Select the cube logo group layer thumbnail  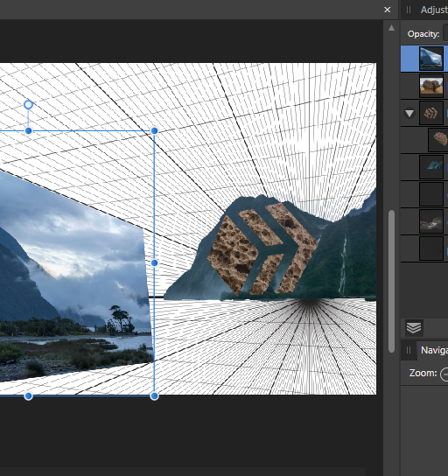[431, 113]
